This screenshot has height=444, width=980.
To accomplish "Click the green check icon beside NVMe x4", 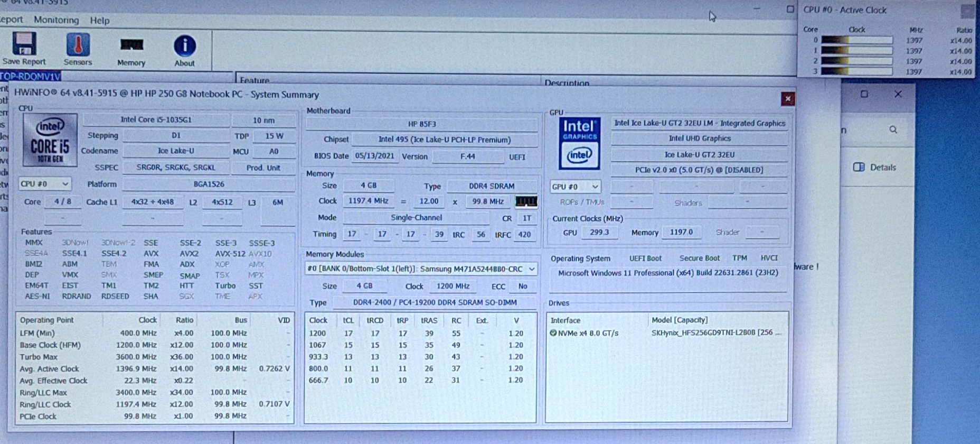I will point(553,333).
